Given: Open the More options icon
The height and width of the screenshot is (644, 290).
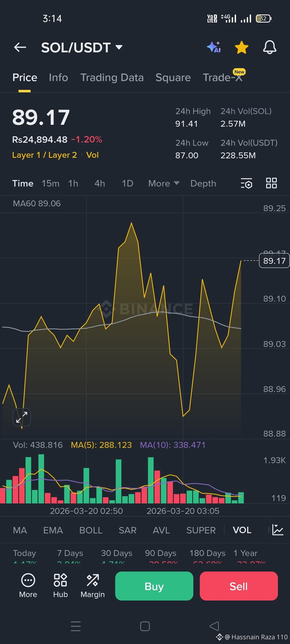Looking at the screenshot, I should pyautogui.click(x=28, y=586).
